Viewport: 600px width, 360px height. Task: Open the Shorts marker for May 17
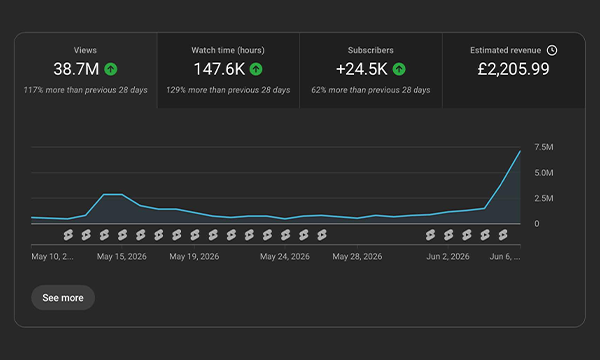(158, 235)
